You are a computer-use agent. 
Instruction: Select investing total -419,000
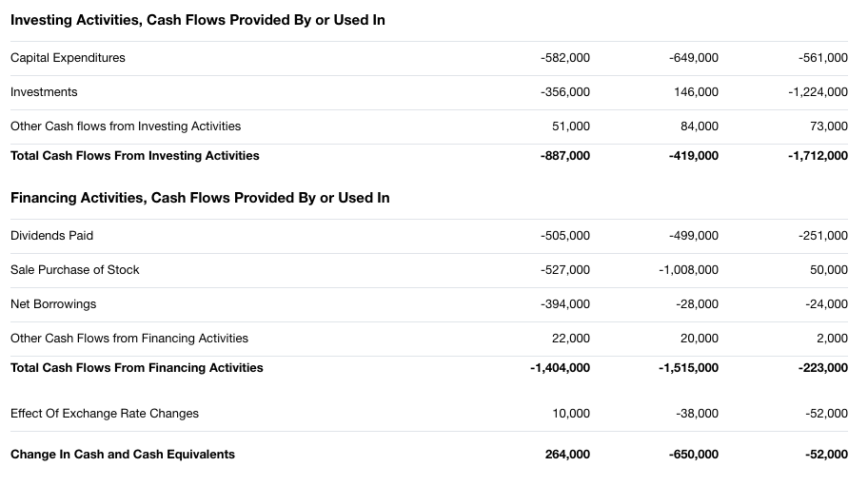tap(694, 155)
